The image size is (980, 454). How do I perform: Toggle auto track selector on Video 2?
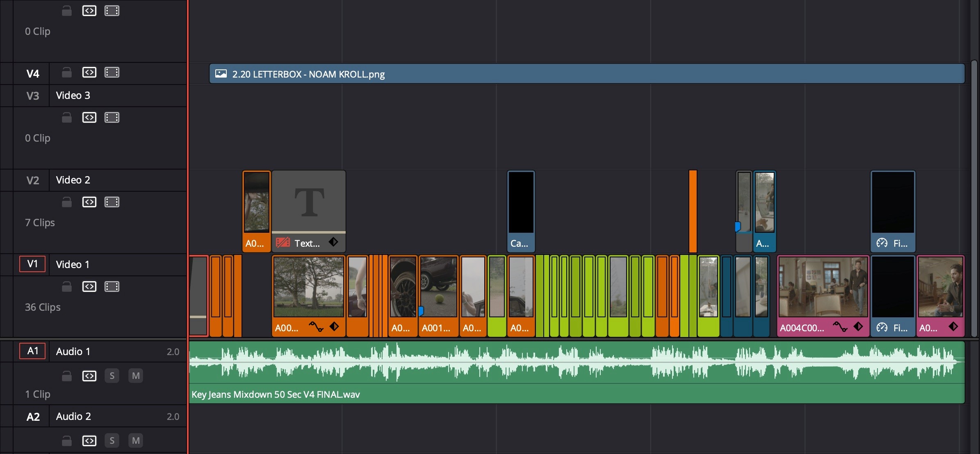(x=89, y=202)
